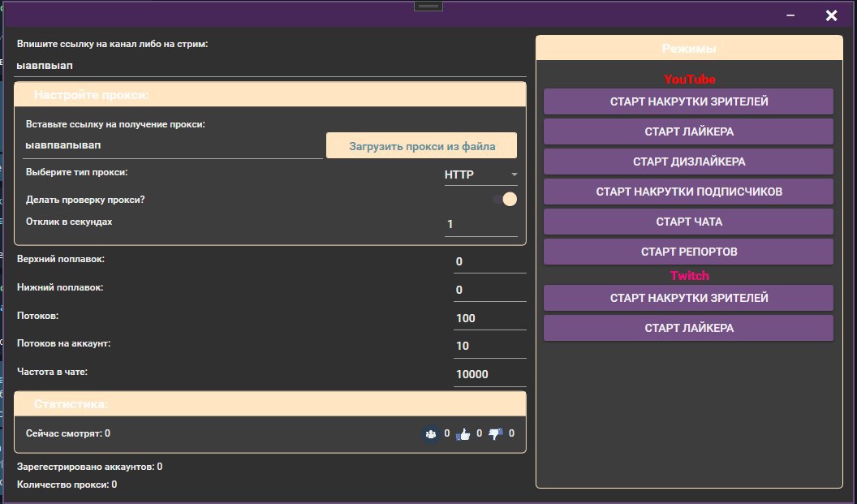This screenshot has width=857, height=504.
Task: Click Загрузить прокси из файла button
Action: coord(421,146)
